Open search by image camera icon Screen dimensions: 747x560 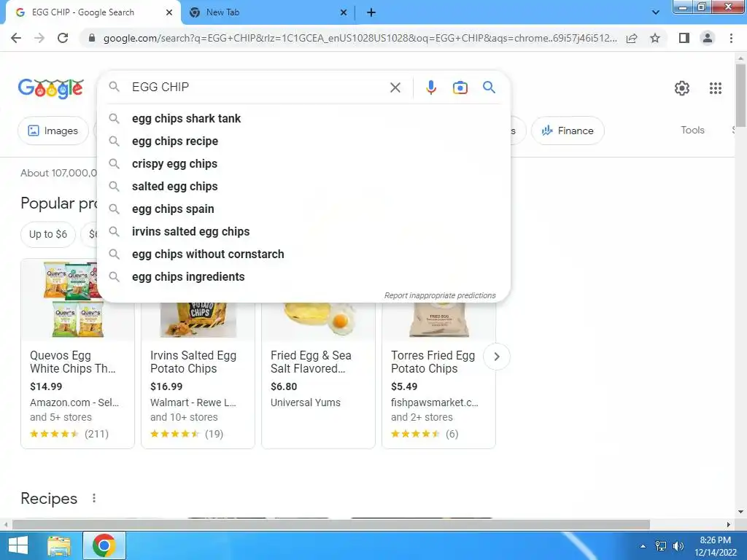pos(460,87)
